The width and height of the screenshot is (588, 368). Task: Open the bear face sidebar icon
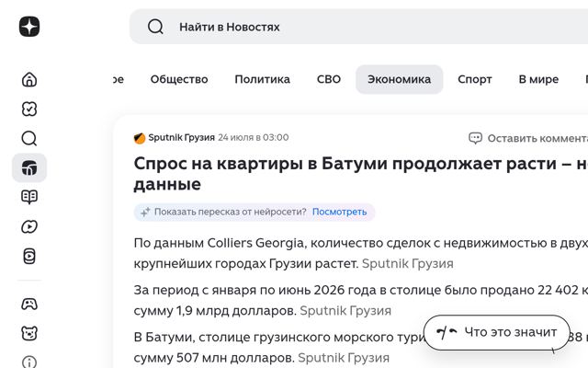pos(29,333)
